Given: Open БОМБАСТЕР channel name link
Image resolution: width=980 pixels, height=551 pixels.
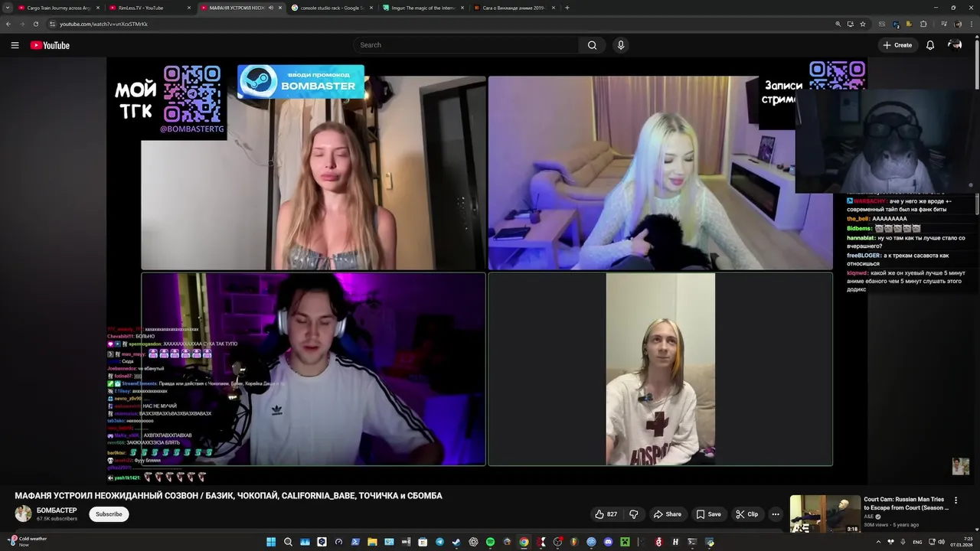Looking at the screenshot, I should pos(57,510).
